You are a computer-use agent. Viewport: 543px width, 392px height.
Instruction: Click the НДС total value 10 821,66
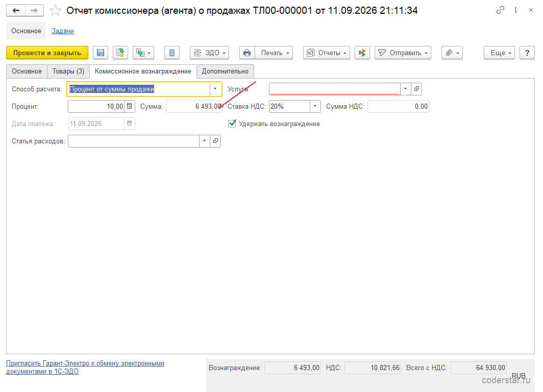tap(373, 368)
